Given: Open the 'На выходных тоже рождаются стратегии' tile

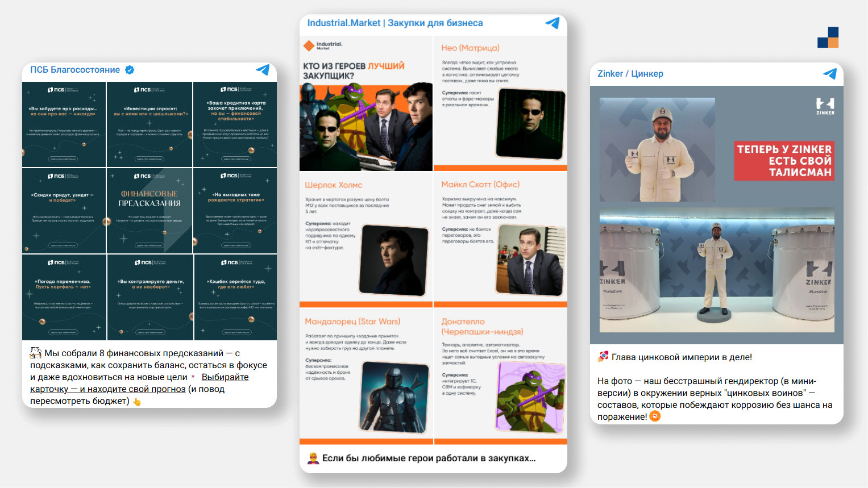Looking at the screenshot, I should pos(235,211).
